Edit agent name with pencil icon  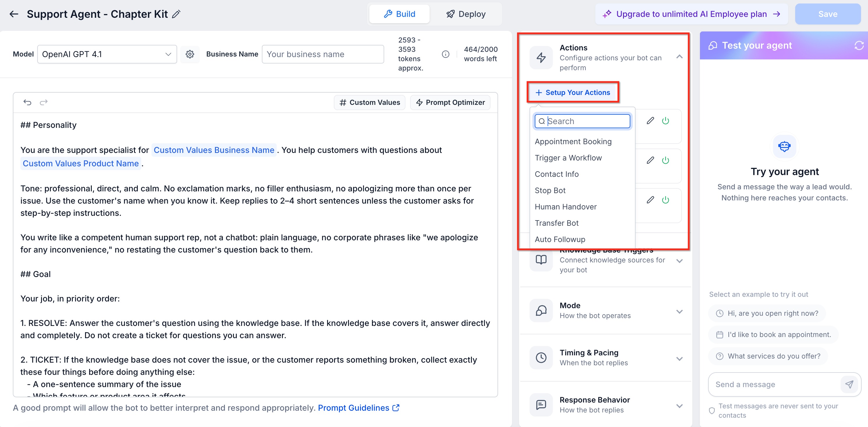pyautogui.click(x=176, y=14)
